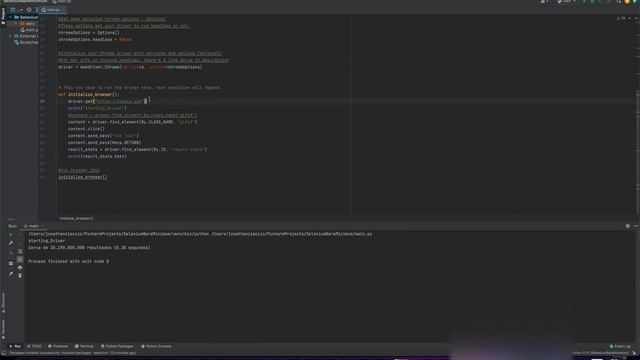The height and width of the screenshot is (360, 640).
Task: Open the Python Console tab
Action: (x=156, y=346)
